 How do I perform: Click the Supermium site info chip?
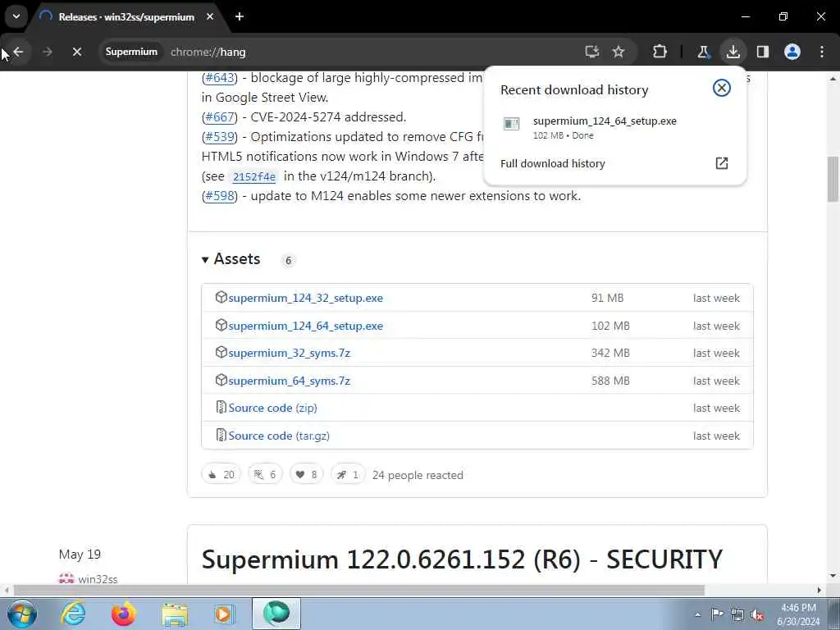(x=131, y=52)
